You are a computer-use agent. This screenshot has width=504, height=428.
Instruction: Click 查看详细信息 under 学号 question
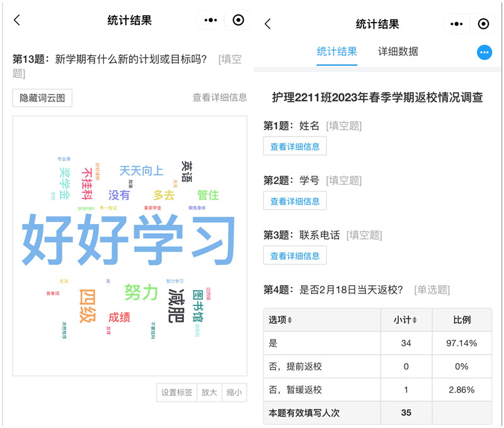[295, 201]
